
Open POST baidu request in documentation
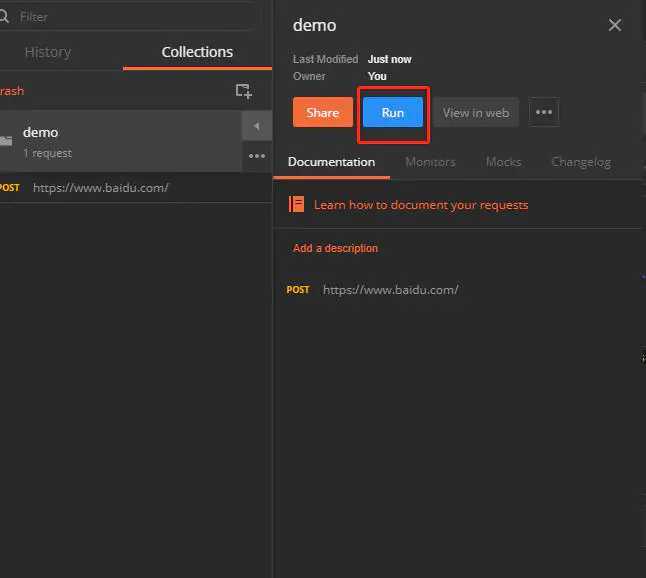pyautogui.click(x=372, y=290)
